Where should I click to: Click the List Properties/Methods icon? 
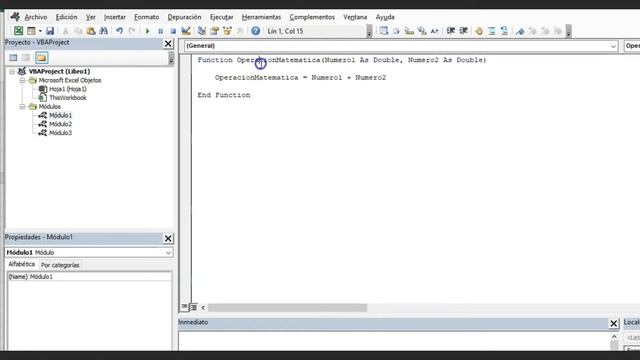[x=384, y=31]
